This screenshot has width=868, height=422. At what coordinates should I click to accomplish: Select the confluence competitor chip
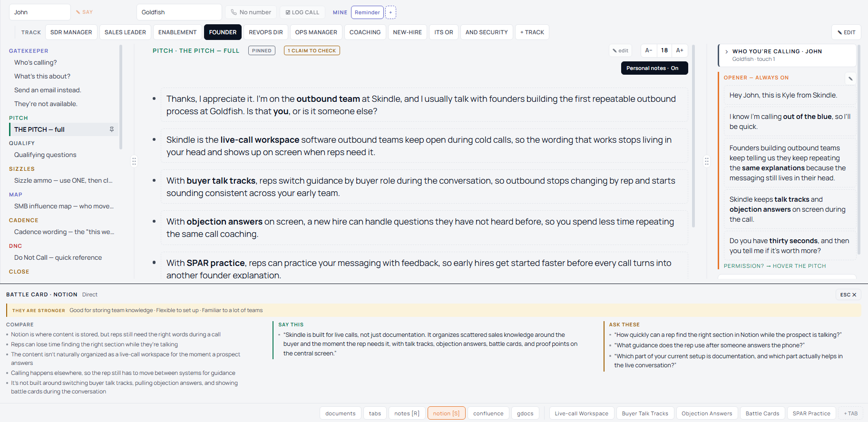pos(488,413)
